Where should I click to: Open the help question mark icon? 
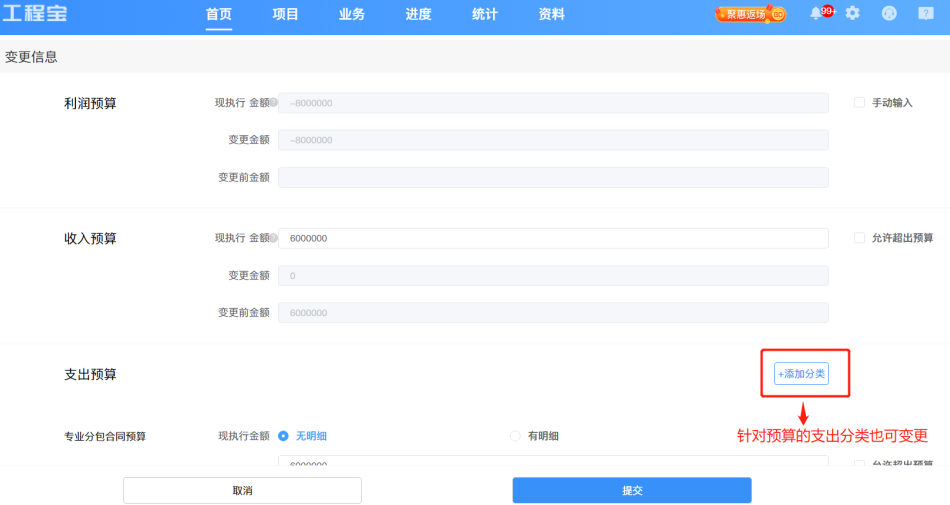pyautogui.click(x=926, y=13)
